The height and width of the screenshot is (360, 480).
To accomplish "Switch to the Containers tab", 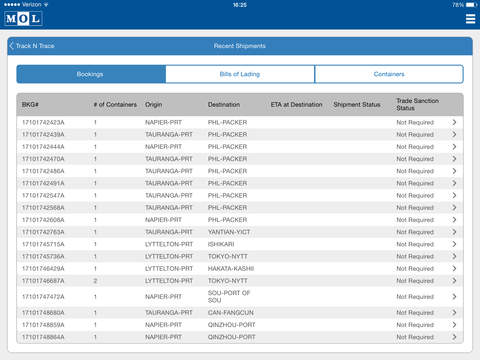I will pos(389,74).
